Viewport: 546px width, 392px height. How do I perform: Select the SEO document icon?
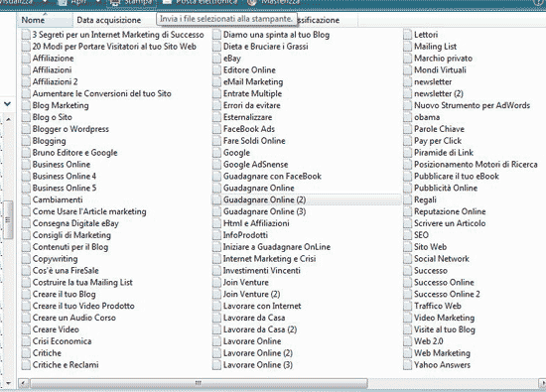[x=408, y=235]
